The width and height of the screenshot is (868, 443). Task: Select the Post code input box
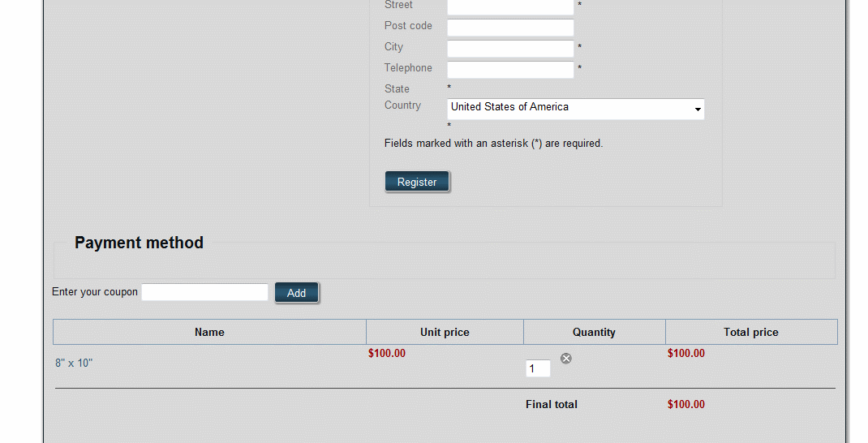[510, 28]
